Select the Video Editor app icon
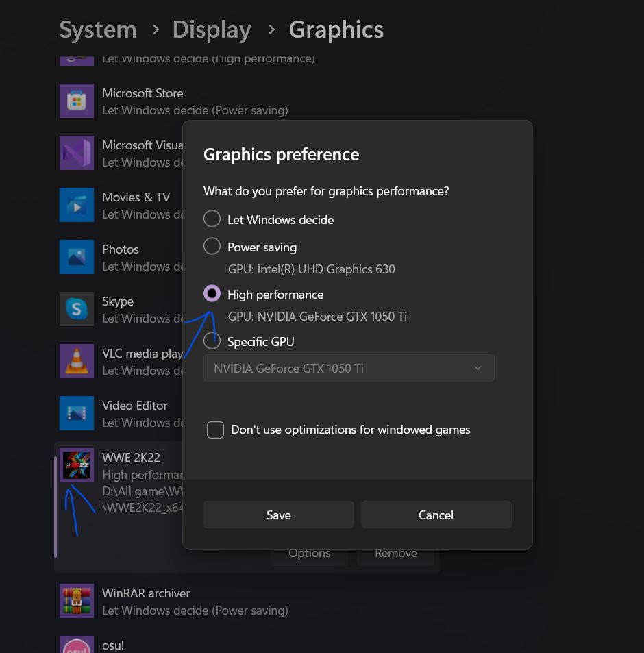 pyautogui.click(x=77, y=413)
